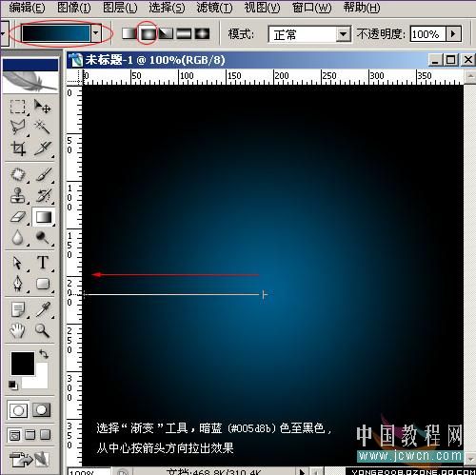Open the status bar info arrow
Screen dimensions: 476x475
coord(302,471)
